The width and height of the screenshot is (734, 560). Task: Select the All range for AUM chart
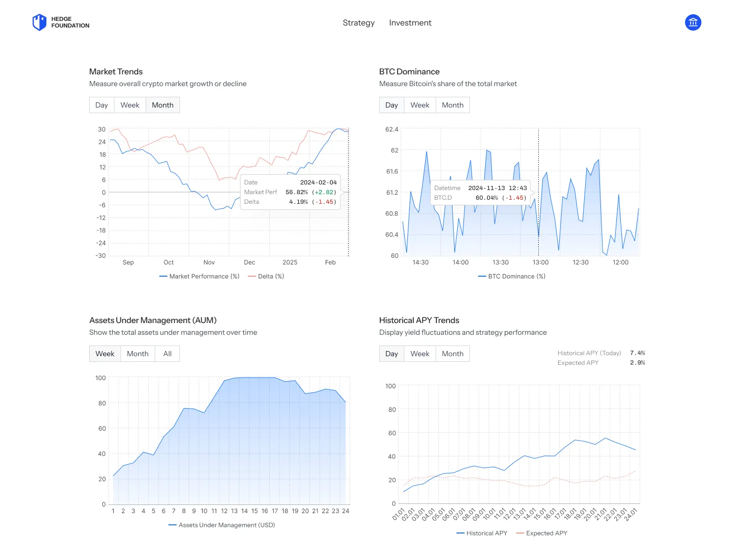167,353
